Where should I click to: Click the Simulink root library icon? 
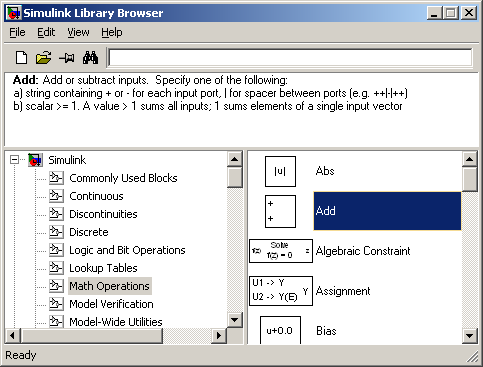pyautogui.click(x=35, y=160)
